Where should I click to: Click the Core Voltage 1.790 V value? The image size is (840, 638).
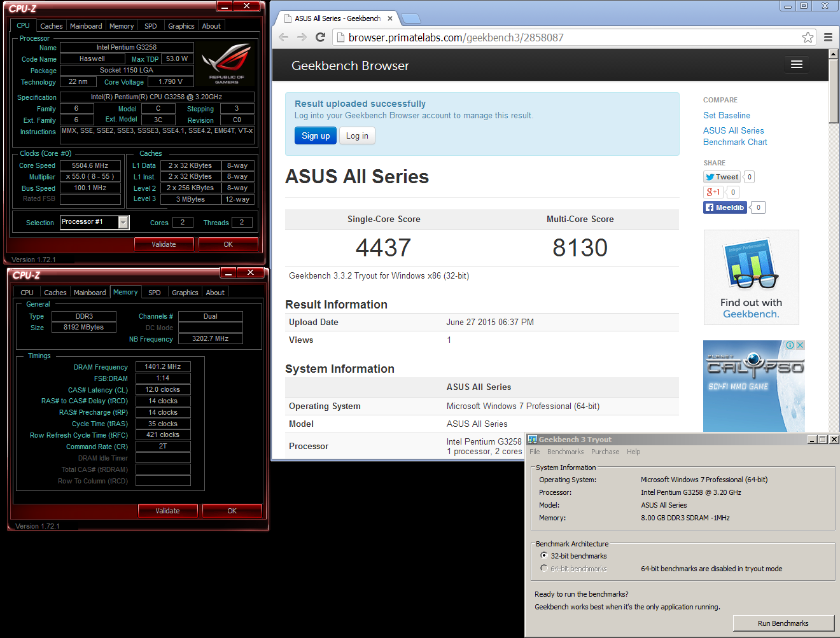click(x=171, y=81)
